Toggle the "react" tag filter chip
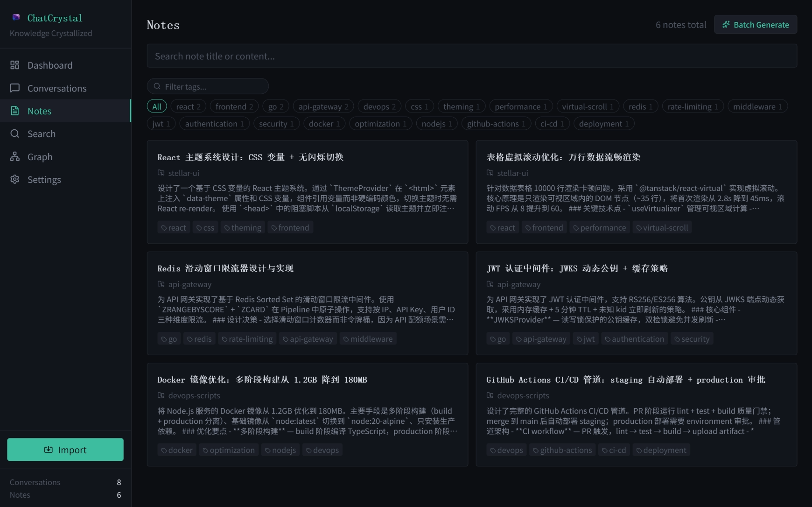Image resolution: width=812 pixels, height=507 pixels. (188, 106)
